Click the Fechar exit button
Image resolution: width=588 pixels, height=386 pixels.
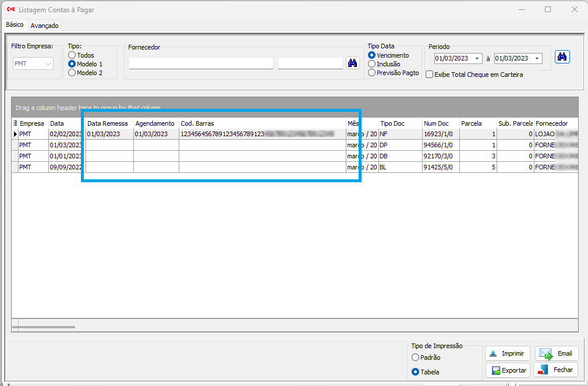(557, 370)
